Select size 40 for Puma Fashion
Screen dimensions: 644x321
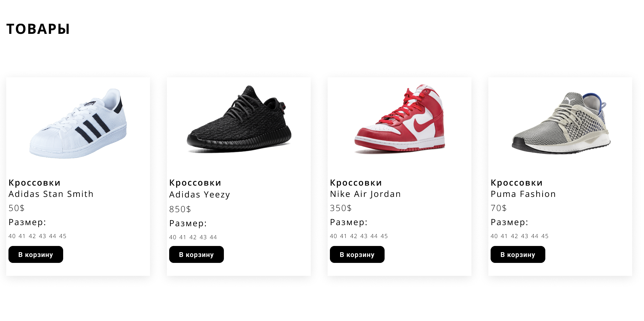pos(494,236)
